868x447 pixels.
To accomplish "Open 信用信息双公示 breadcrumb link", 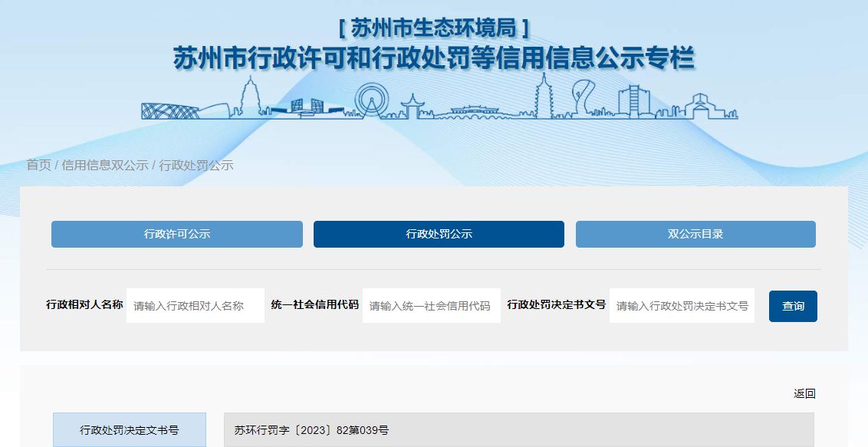I will [x=105, y=165].
